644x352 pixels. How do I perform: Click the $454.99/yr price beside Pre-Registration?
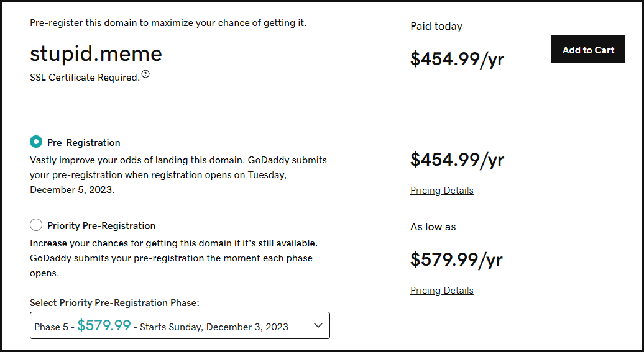tap(457, 160)
